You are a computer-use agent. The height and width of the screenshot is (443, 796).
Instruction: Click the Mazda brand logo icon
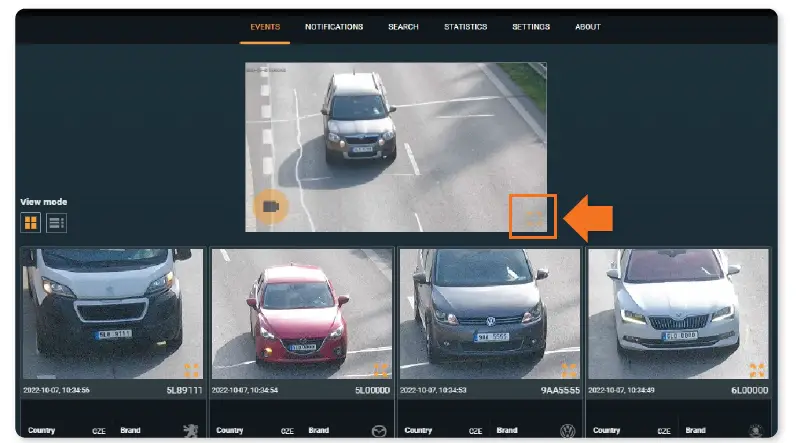[379, 431]
